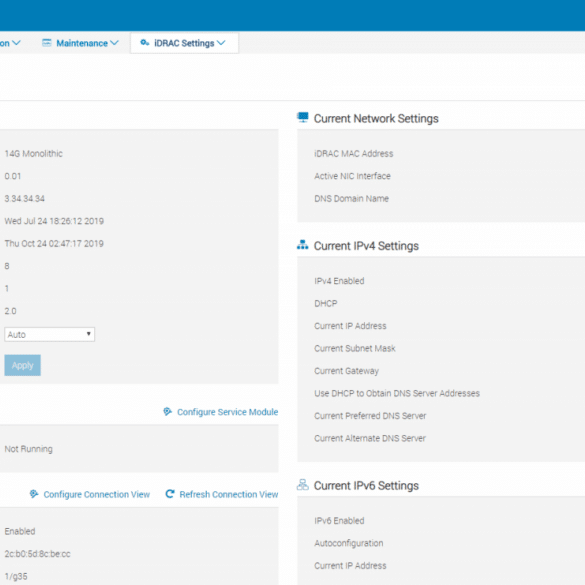Screen dimensions: 585x585
Task: Expand the Maintenance chevron arrow
Action: (115, 43)
